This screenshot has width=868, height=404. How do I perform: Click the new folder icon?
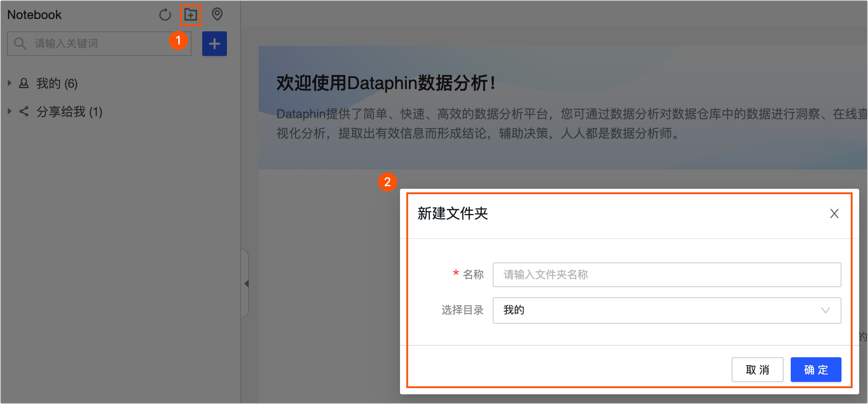(191, 15)
